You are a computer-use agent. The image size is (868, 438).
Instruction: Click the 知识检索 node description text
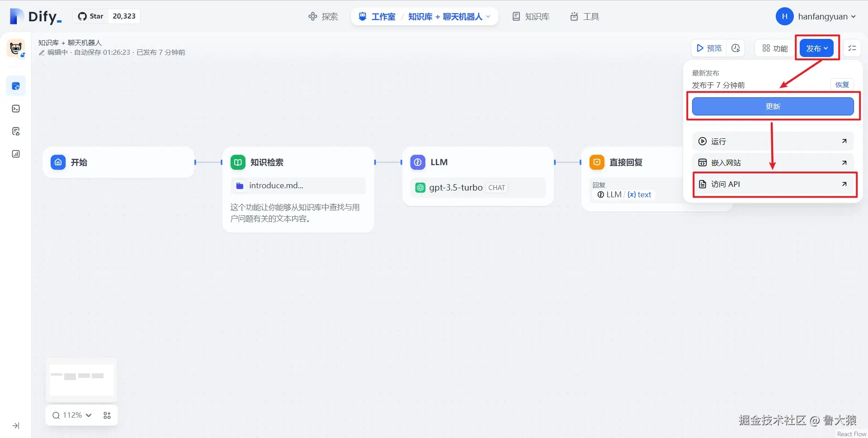[x=295, y=213]
